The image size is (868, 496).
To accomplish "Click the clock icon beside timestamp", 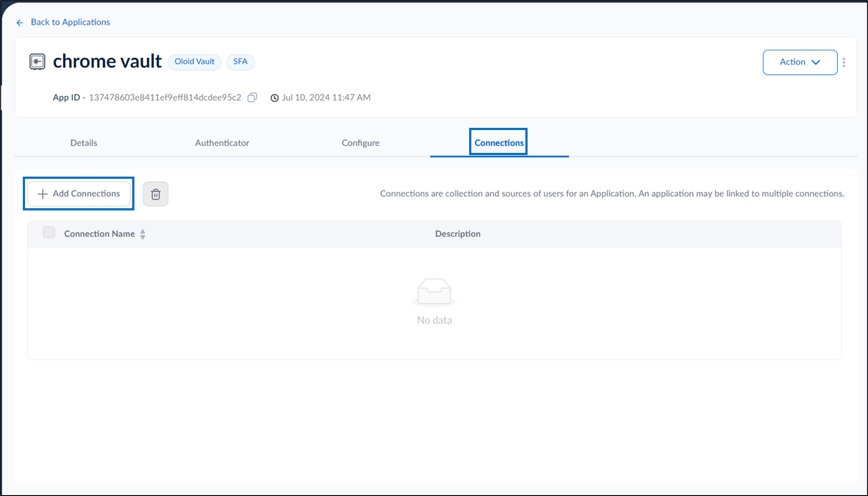I will tap(275, 98).
